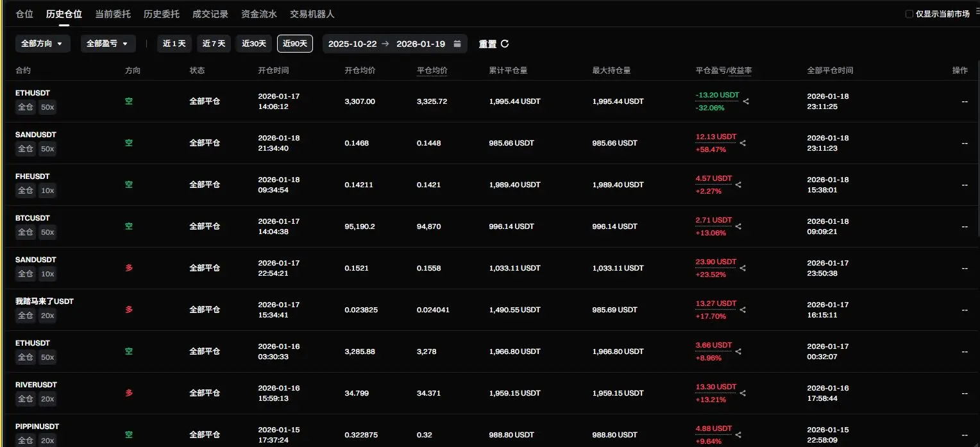Image resolution: width=980 pixels, height=447 pixels.
Task: Click the 23.90 USDT profit value
Action: point(716,262)
